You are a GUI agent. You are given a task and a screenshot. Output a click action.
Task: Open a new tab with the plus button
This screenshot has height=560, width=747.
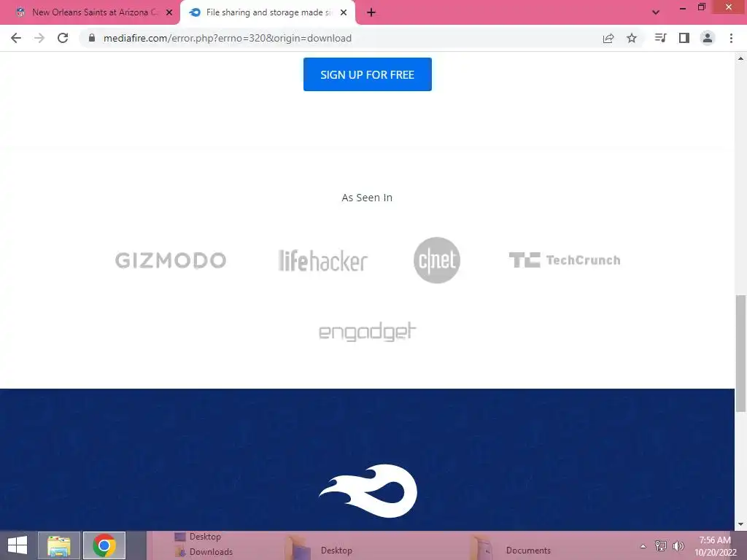tap(371, 13)
